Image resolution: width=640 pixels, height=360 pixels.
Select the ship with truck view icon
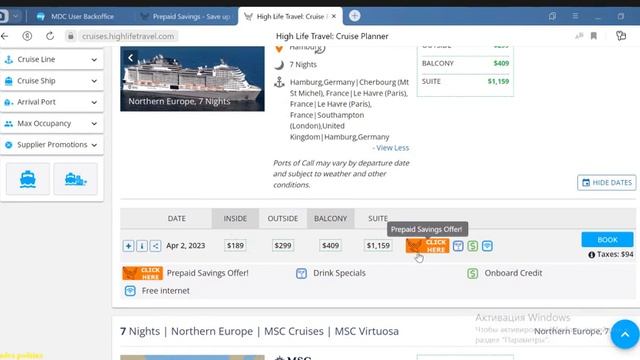click(76, 179)
